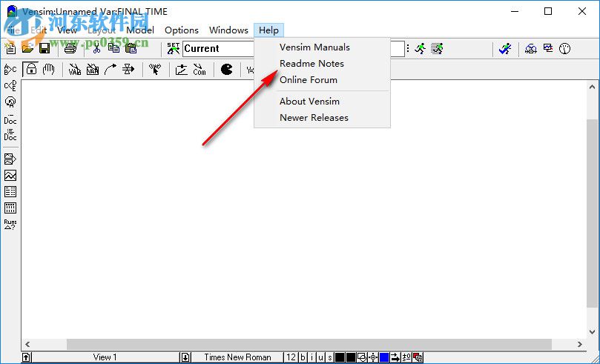
Task: Select the Sketch Comment Com tool
Action: pyautogui.click(x=200, y=69)
